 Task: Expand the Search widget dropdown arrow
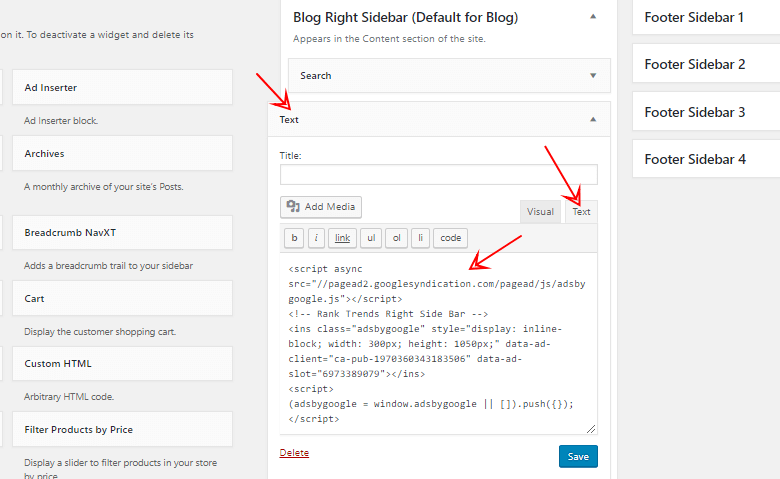click(593, 76)
